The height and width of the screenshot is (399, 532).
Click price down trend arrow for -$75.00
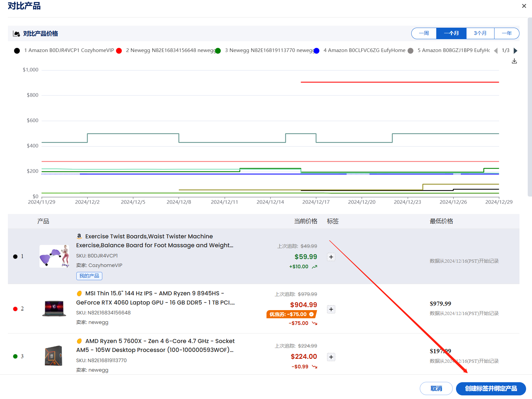pyautogui.click(x=315, y=323)
